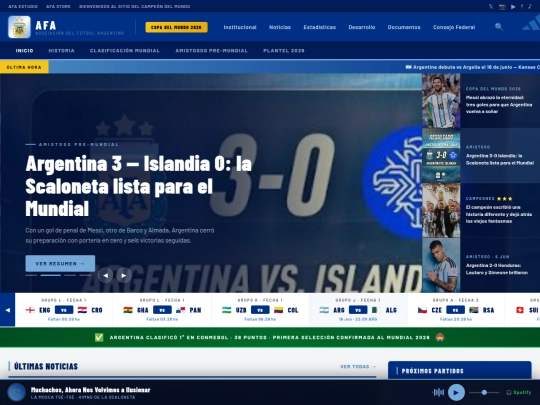
Task: Click the Ver Resumen button
Action: click(60, 263)
